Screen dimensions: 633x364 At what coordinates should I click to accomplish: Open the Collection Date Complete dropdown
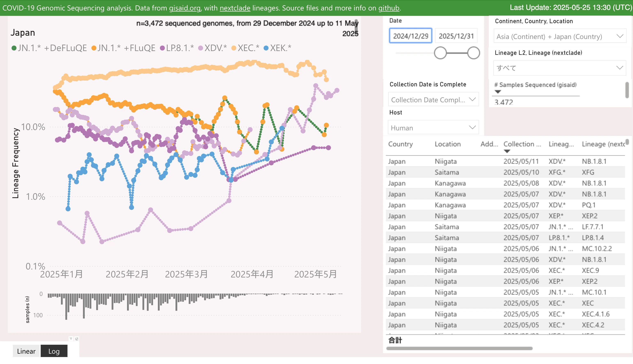click(433, 99)
